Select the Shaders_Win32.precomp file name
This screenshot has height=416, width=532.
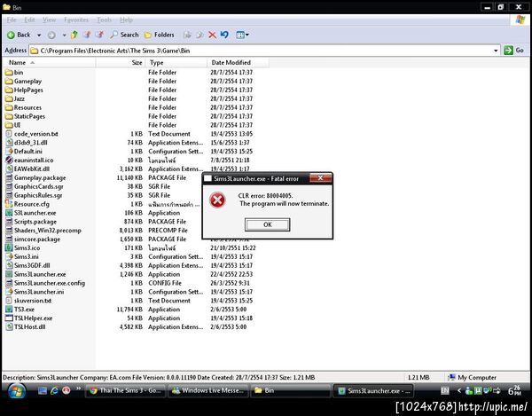click(48, 231)
